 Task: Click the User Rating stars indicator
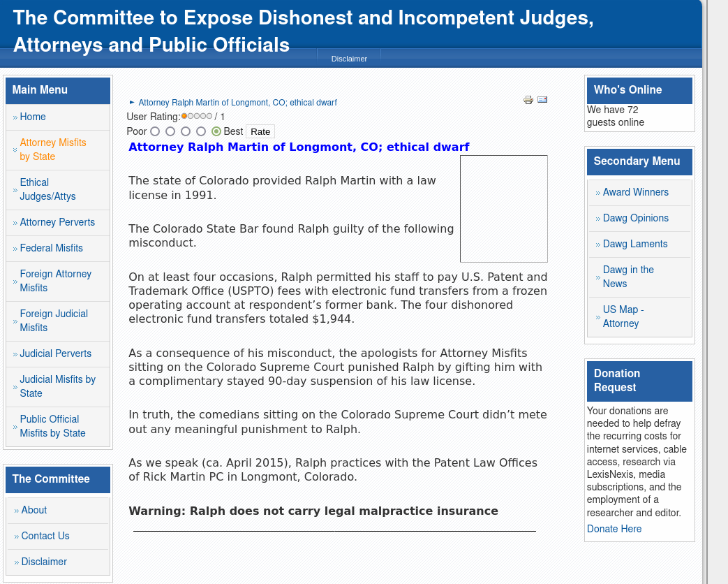click(x=197, y=116)
